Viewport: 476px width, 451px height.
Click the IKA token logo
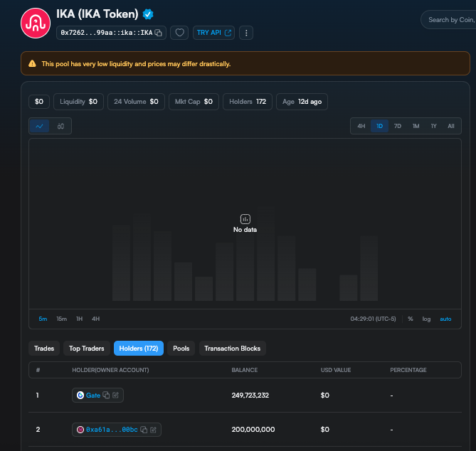(36, 23)
